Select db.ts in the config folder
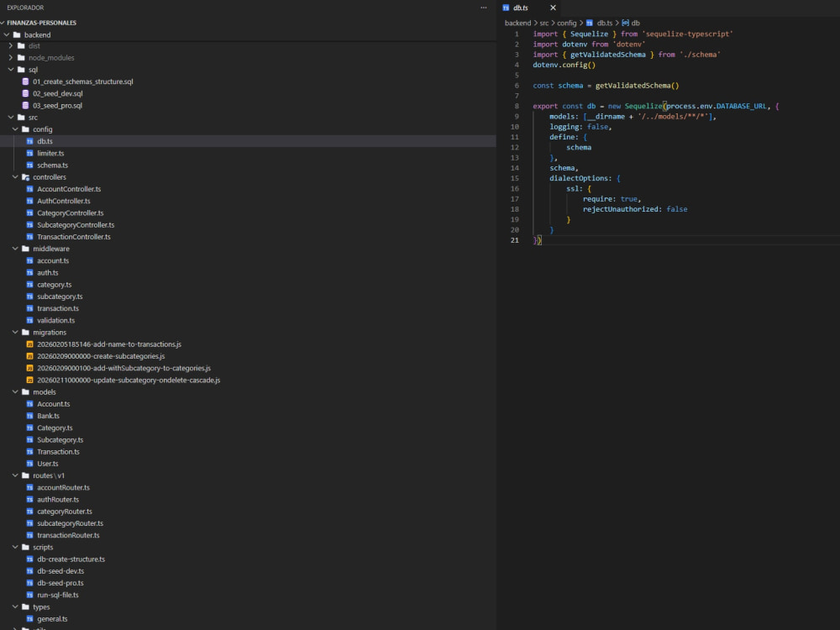Image resolution: width=840 pixels, height=630 pixels. pos(45,141)
